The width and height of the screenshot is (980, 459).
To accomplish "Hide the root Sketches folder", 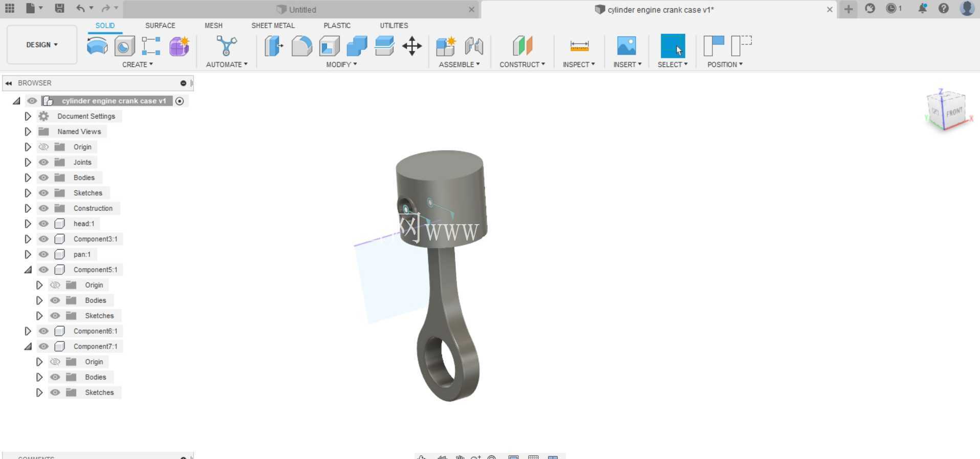I will (x=43, y=193).
